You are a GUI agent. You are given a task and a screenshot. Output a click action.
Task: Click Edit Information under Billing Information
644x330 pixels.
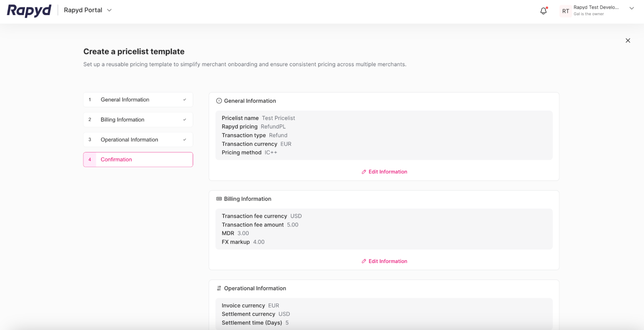[x=388, y=261]
